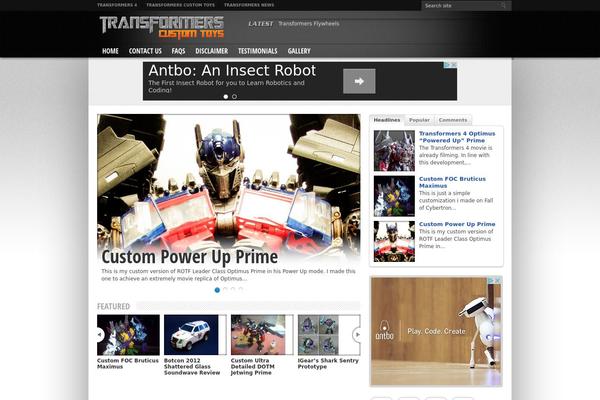Close the Antbo sidebar ad
The height and width of the screenshot is (400, 600).
pos(497,281)
